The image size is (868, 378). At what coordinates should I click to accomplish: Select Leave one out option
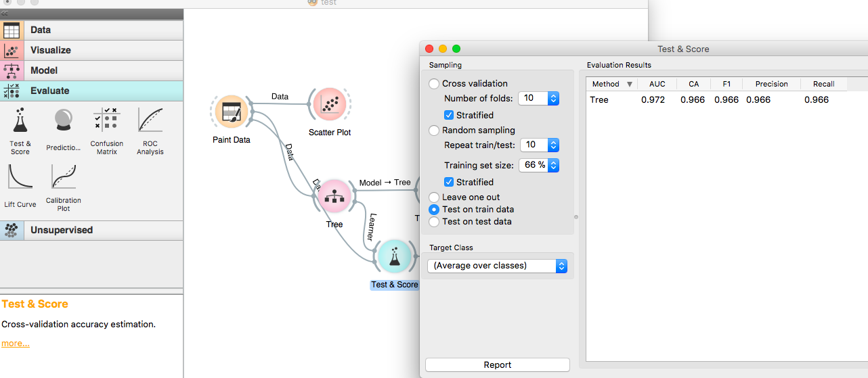tap(434, 197)
